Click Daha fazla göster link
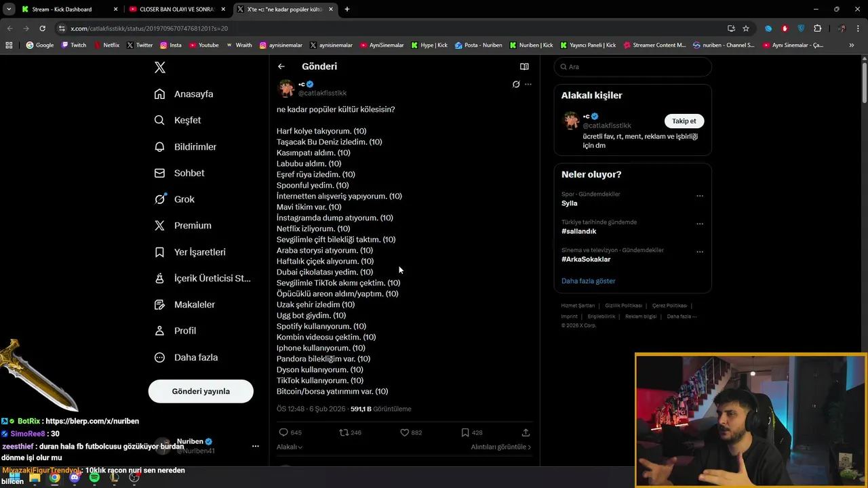 click(588, 281)
